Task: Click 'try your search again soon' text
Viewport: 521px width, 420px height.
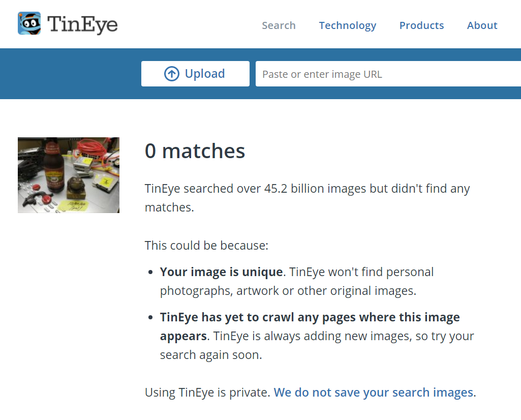Action: tap(211, 355)
